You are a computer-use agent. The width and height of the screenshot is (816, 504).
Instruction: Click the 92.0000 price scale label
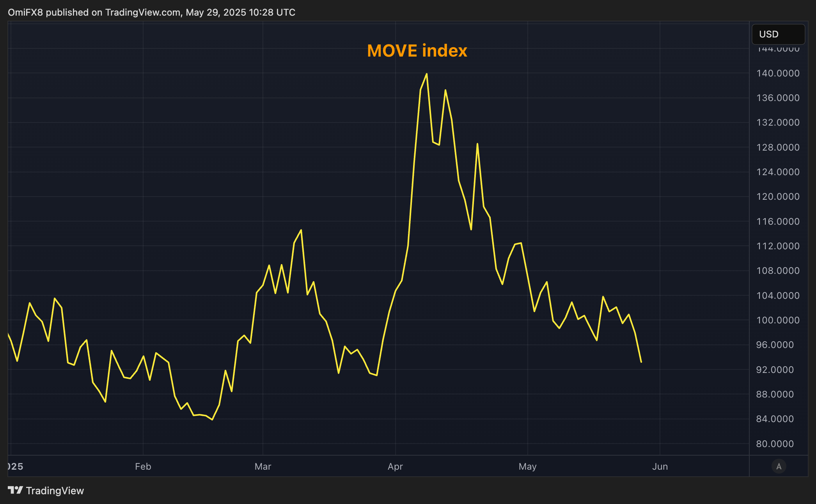point(775,370)
